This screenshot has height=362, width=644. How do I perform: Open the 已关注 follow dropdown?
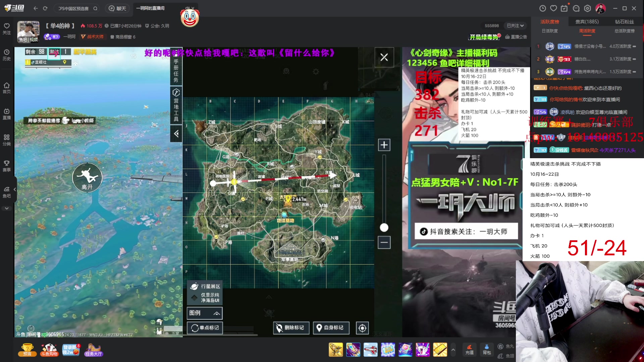pyautogui.click(x=516, y=25)
